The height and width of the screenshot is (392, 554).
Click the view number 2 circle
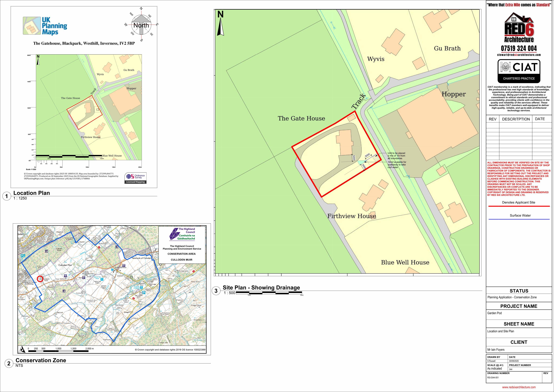coord(9,364)
